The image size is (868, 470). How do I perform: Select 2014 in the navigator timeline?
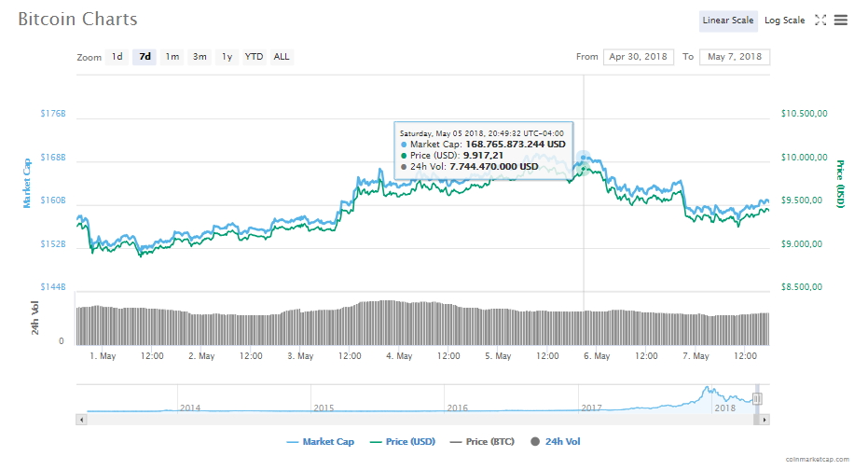pyautogui.click(x=190, y=408)
